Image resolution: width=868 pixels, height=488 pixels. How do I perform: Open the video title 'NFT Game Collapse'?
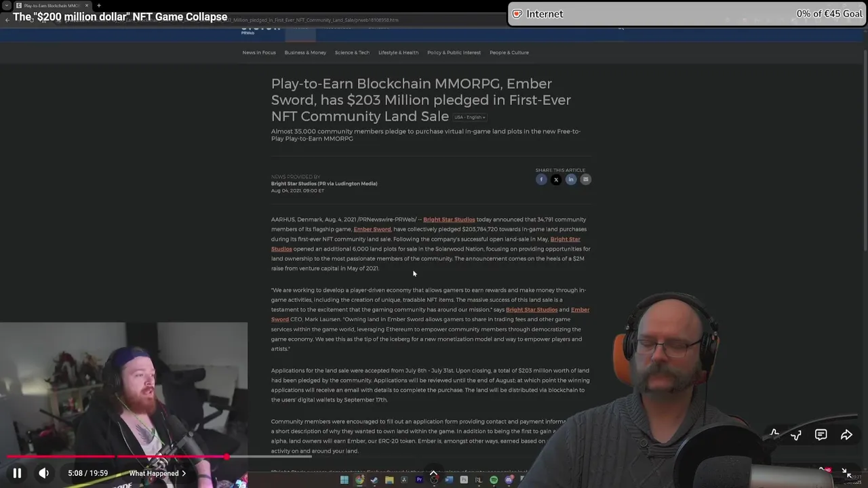point(120,16)
